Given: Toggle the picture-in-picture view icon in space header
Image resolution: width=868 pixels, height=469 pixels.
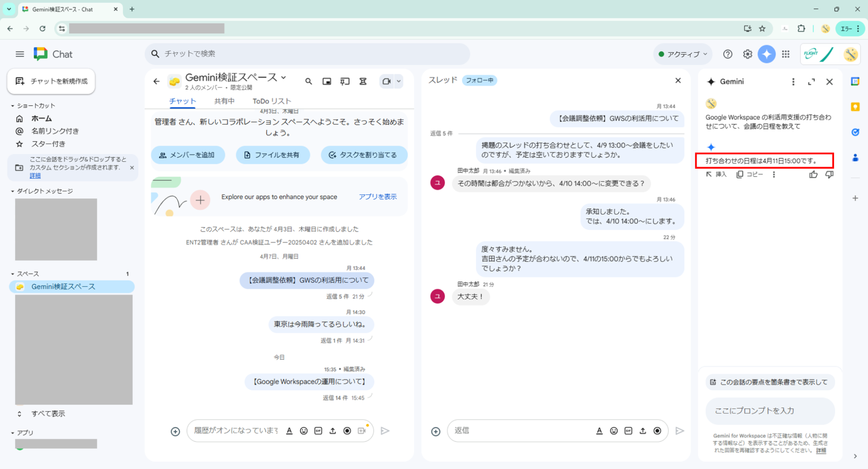Looking at the screenshot, I should click(x=327, y=81).
